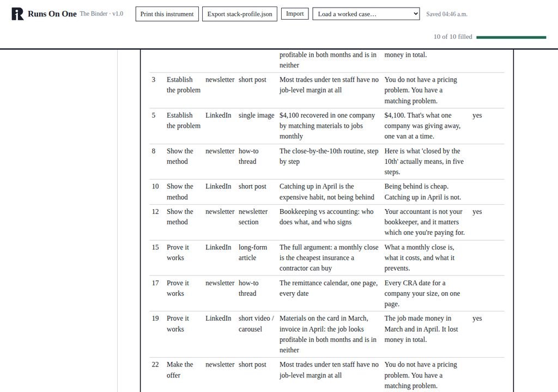The width and height of the screenshot is (558, 392).
Task: Export the stack-profile.json file
Action: [240, 14]
